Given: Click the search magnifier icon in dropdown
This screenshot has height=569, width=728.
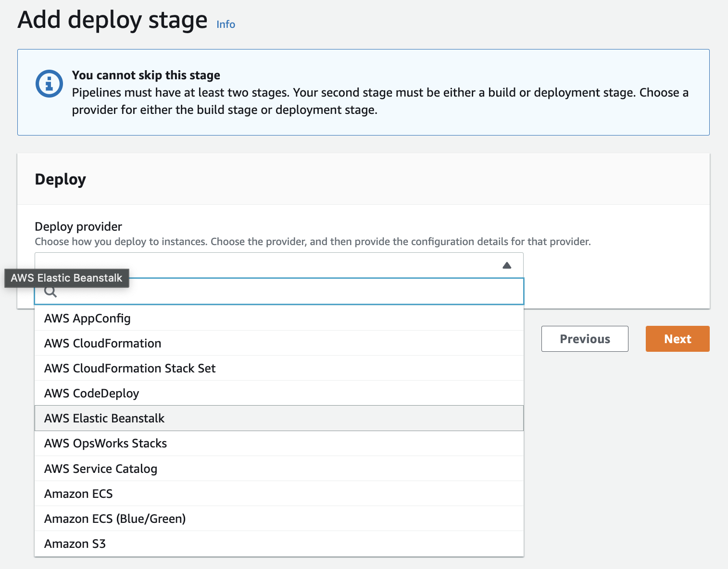Looking at the screenshot, I should [50, 292].
